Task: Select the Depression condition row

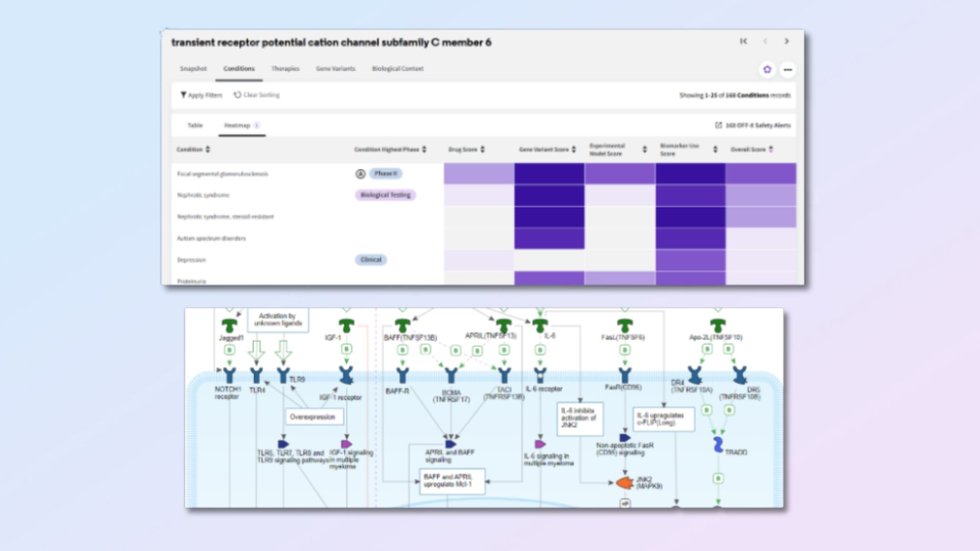Action: click(191, 260)
